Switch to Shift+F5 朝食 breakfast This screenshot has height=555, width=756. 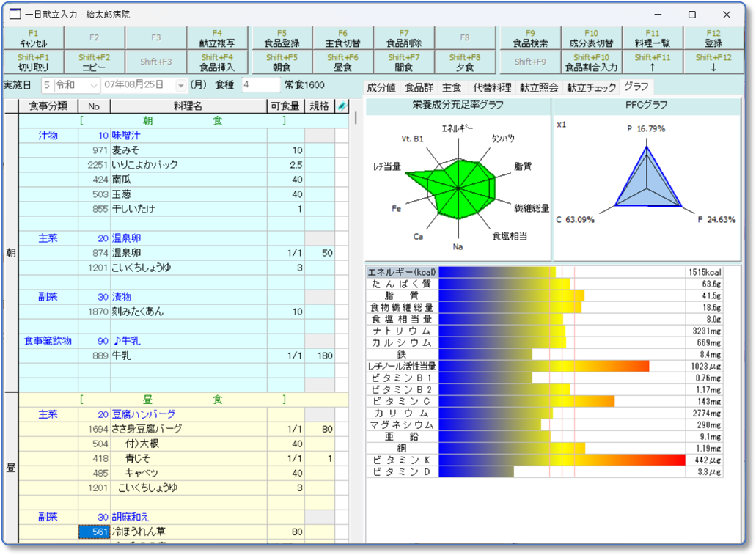pos(282,62)
